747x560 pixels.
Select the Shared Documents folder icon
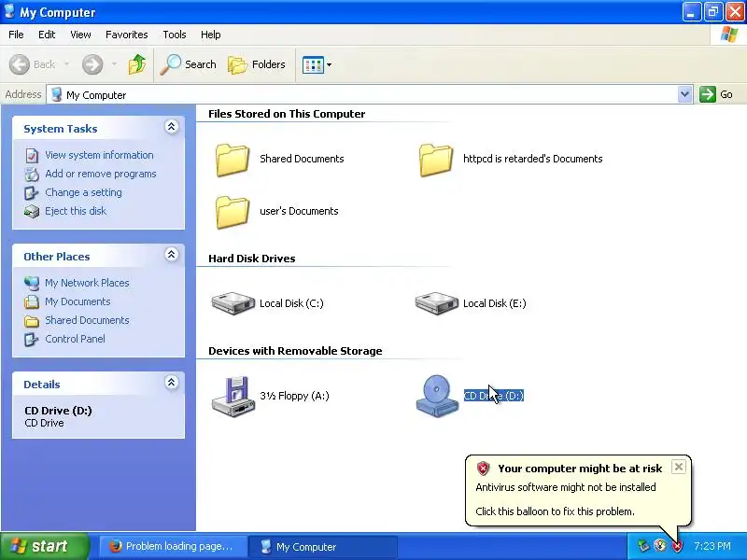(x=233, y=161)
